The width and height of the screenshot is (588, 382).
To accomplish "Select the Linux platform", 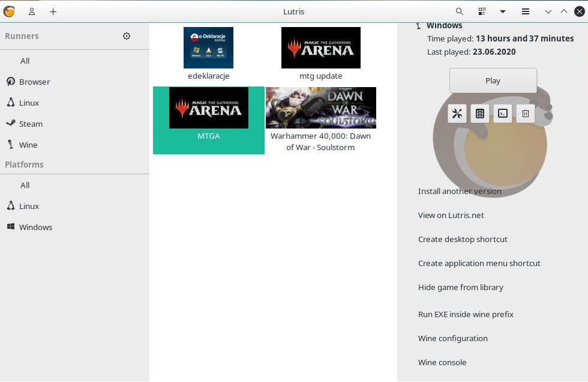I will click(74, 206).
